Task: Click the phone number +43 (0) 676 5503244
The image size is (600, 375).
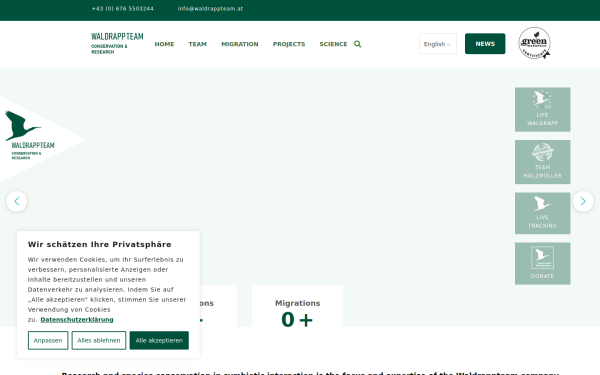Action: pos(122,8)
